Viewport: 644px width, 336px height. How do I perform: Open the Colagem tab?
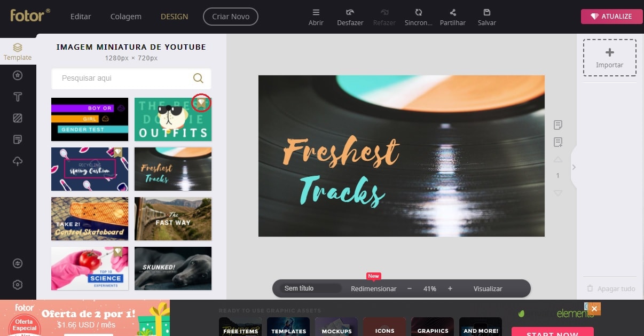point(126,17)
